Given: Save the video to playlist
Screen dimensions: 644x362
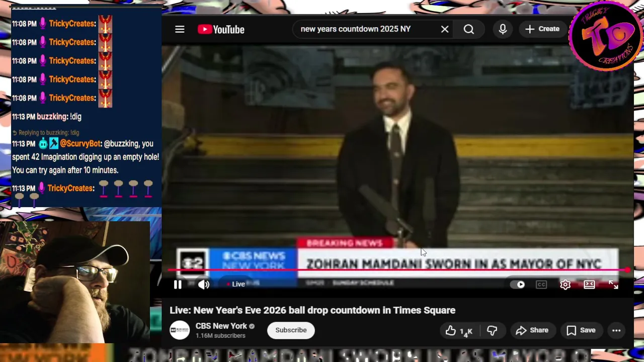Looking at the screenshot, I should pos(581,330).
